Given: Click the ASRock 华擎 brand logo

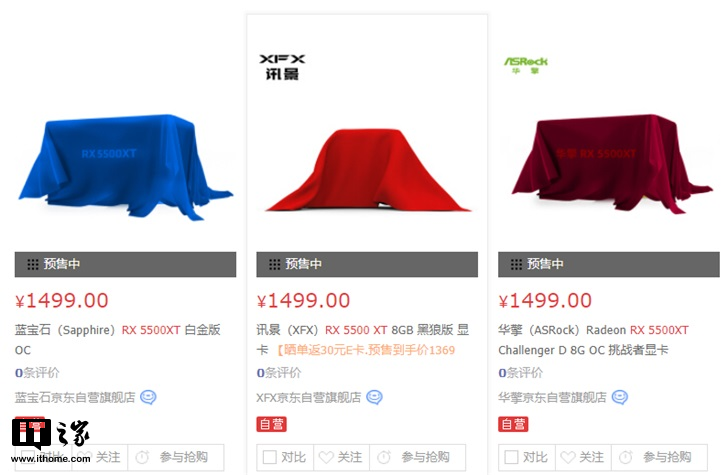Looking at the screenshot, I should pyautogui.click(x=526, y=65).
